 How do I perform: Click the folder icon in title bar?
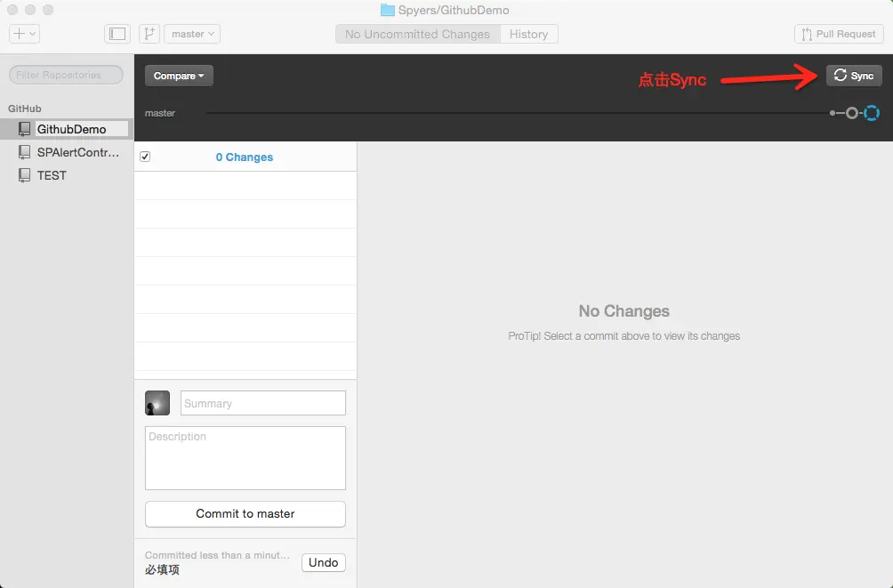pyautogui.click(x=388, y=11)
